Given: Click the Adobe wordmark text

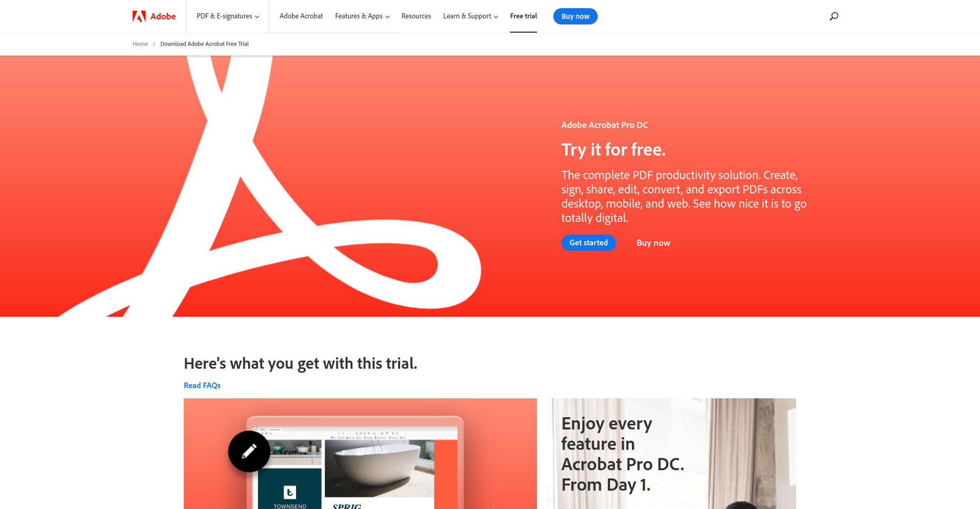Looking at the screenshot, I should [163, 16].
